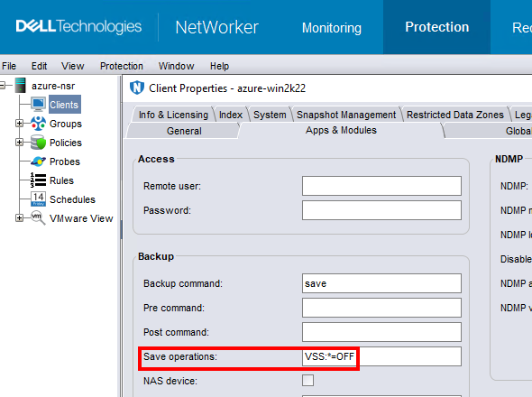Click the Rules numbered list icon
Image resolution: width=532 pixels, height=397 pixels.
coord(38,180)
